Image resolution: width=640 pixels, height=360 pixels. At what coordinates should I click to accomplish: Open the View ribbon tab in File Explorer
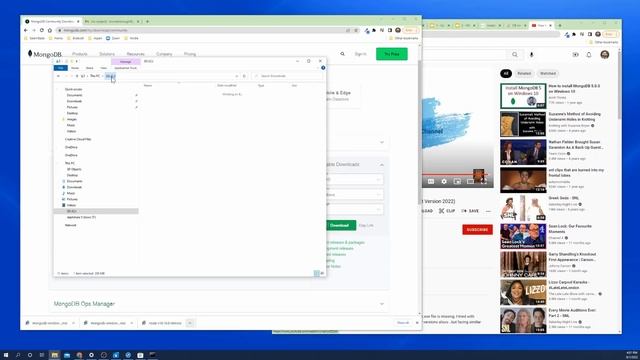(104, 68)
